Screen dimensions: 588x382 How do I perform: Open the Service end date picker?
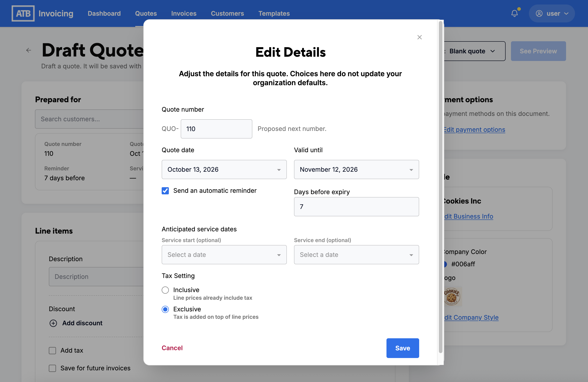click(x=356, y=255)
